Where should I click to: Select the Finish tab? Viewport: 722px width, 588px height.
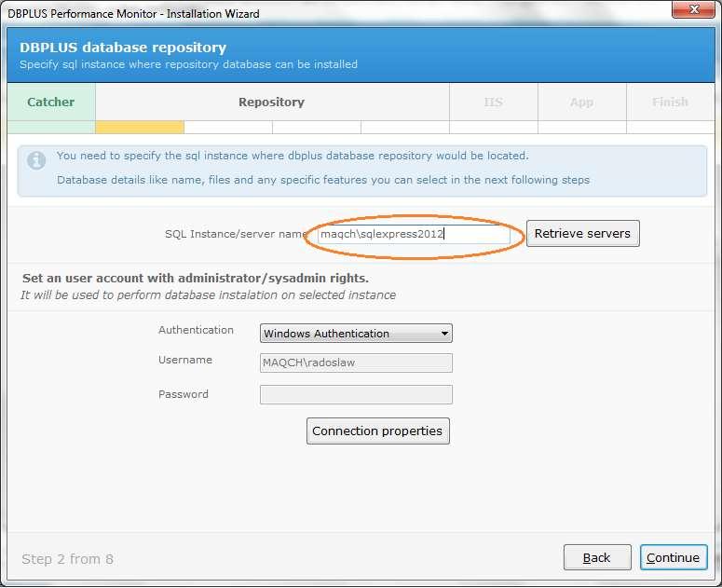coord(670,102)
